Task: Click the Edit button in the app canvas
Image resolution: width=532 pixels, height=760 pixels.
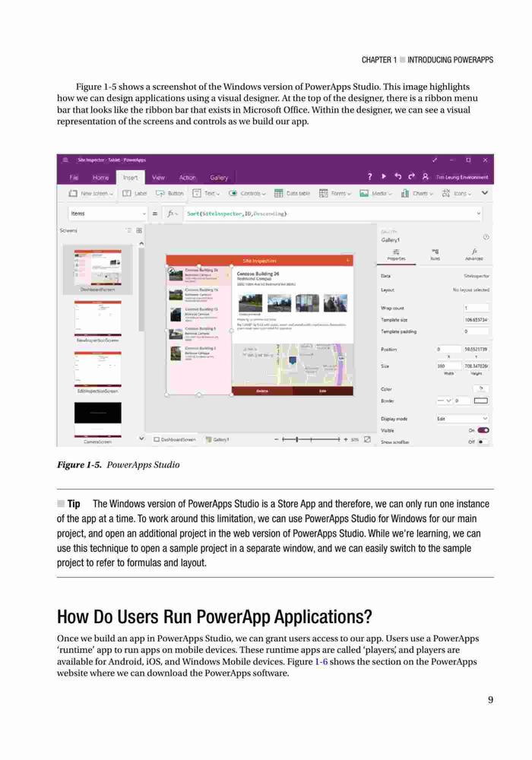Action: [x=323, y=391]
